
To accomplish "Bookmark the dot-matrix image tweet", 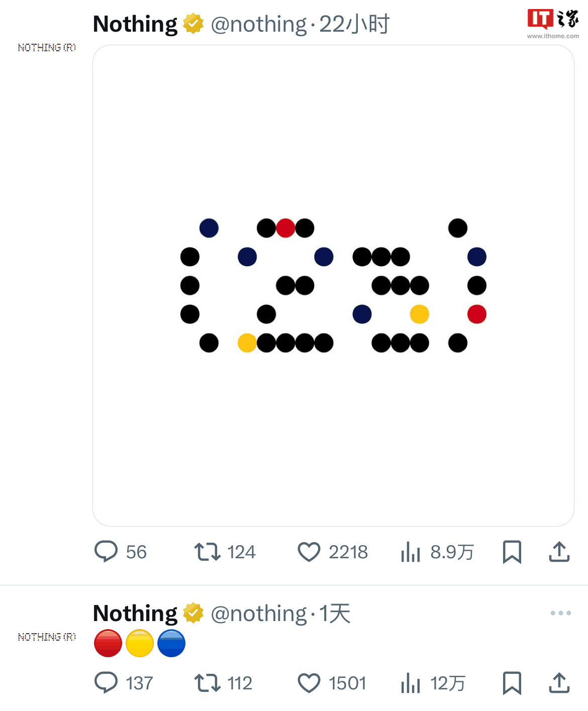I will (x=512, y=552).
